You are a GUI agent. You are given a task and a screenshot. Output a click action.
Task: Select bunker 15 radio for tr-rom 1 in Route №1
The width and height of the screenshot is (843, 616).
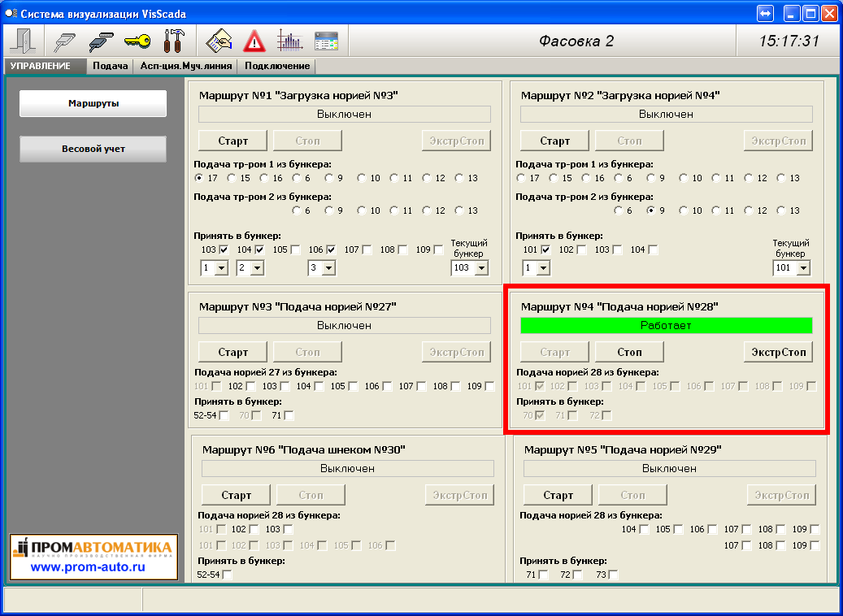232,178
